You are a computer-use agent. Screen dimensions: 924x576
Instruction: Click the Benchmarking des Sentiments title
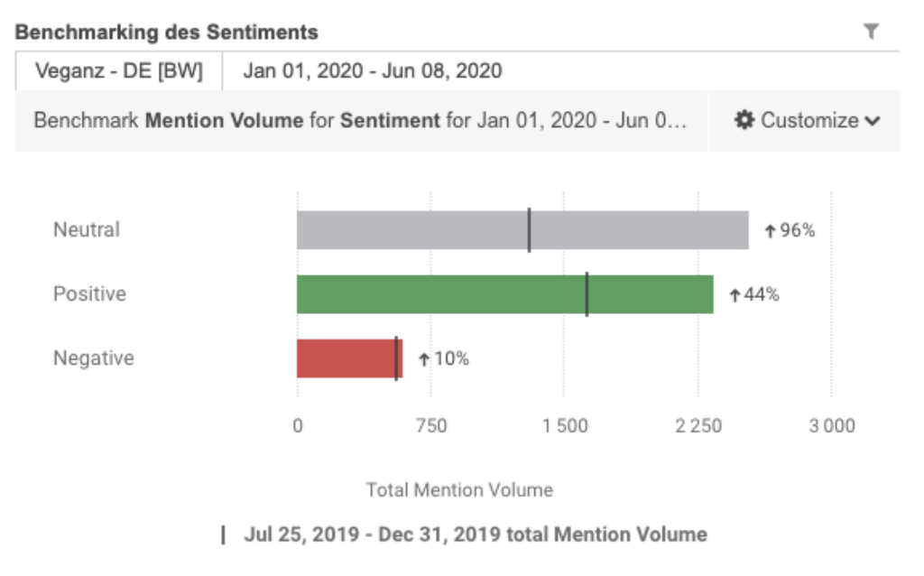point(167,33)
